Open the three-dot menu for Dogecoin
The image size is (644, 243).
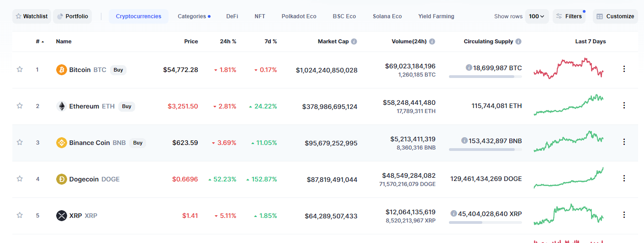[624, 178]
